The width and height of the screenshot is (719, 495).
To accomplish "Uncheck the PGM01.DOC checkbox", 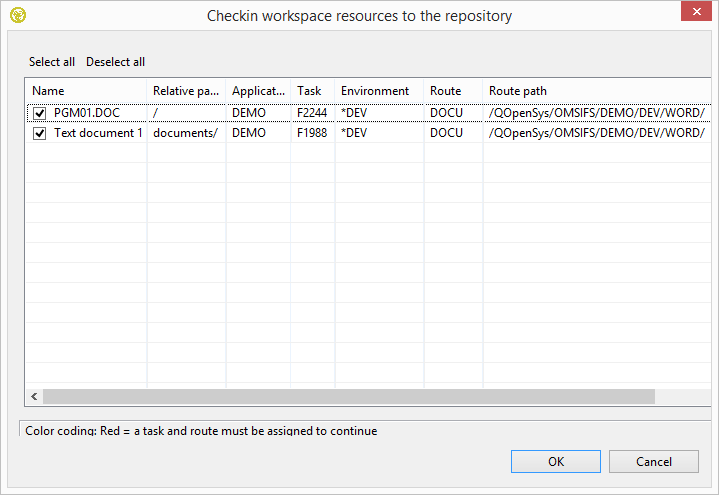I will coord(40,113).
